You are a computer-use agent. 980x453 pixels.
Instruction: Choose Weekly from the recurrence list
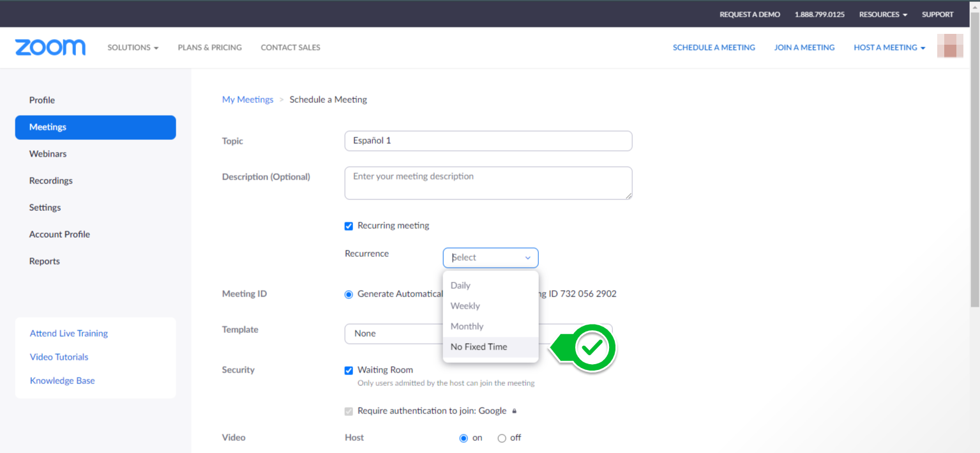(x=465, y=306)
